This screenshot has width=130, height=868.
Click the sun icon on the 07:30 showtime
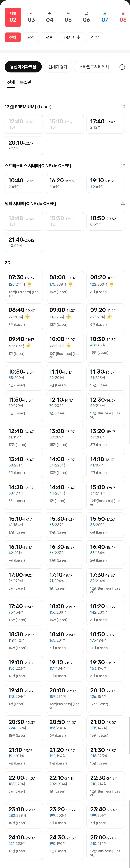coord(29,284)
